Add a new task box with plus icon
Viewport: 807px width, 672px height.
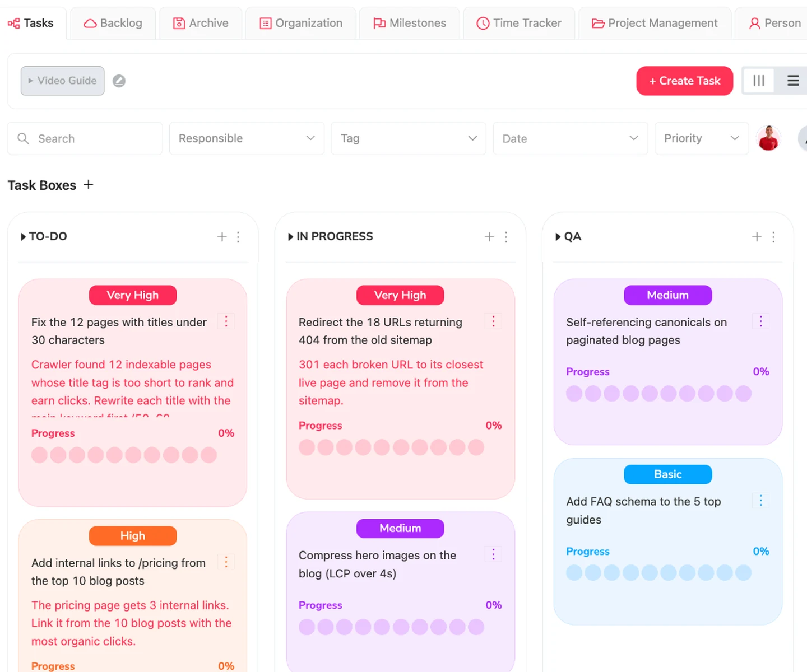point(89,185)
